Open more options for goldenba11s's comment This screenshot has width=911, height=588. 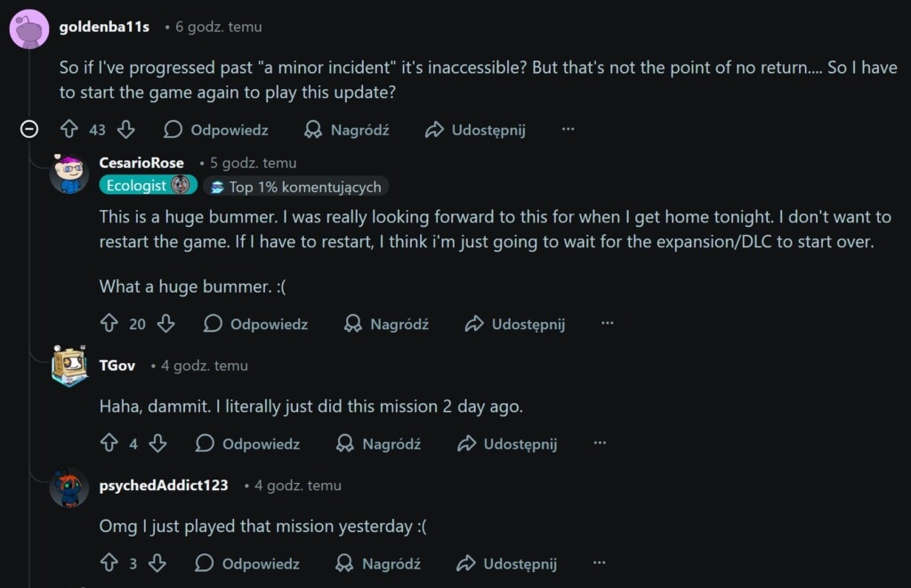[x=568, y=130]
